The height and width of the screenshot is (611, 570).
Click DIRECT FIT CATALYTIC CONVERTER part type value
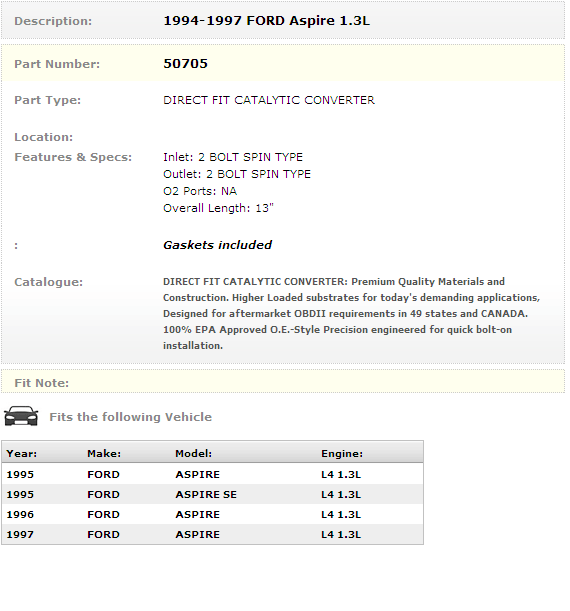click(x=269, y=100)
